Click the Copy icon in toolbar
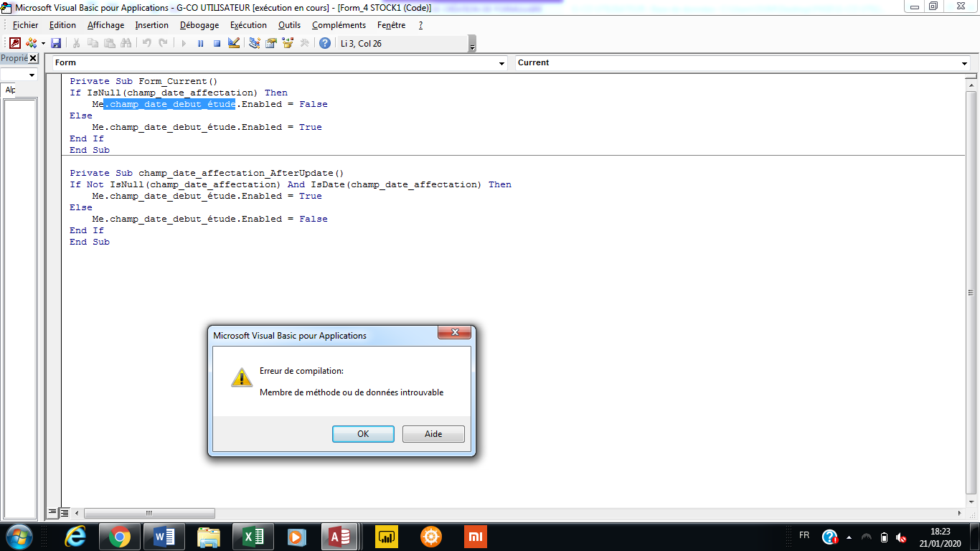Image resolution: width=980 pixels, height=551 pixels. (93, 43)
